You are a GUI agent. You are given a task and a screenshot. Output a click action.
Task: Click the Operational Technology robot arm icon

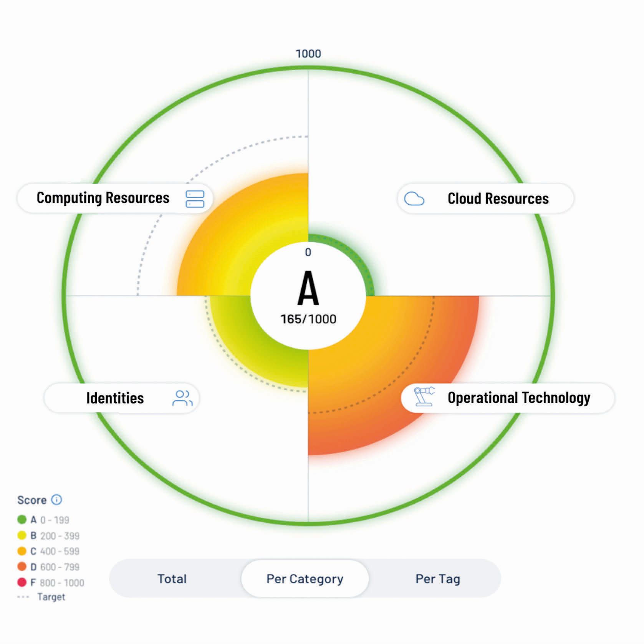point(424,397)
